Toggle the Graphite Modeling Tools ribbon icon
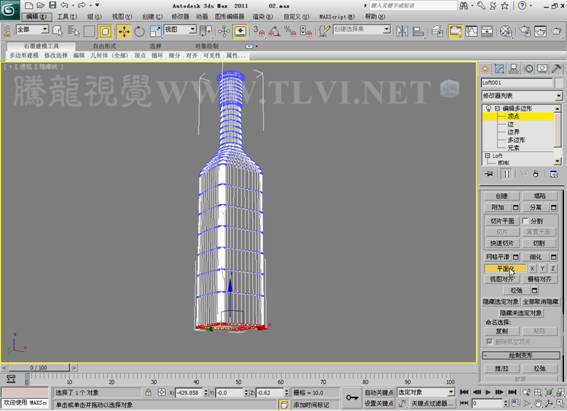This screenshot has width=567, height=411. [455, 31]
